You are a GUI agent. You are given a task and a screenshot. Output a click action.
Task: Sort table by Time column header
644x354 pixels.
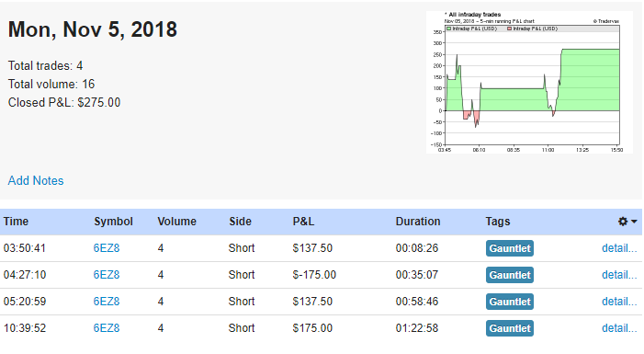pyautogui.click(x=16, y=222)
